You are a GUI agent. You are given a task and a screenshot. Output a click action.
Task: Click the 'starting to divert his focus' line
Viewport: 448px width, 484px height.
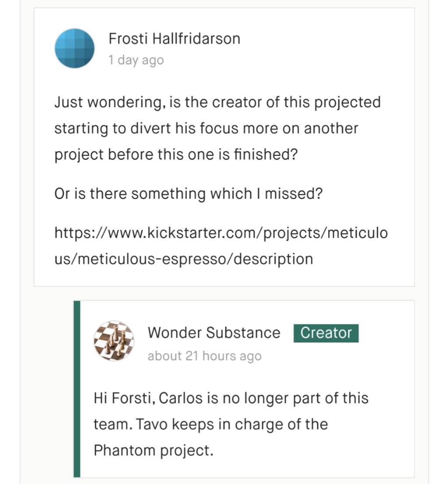pyautogui.click(x=206, y=128)
